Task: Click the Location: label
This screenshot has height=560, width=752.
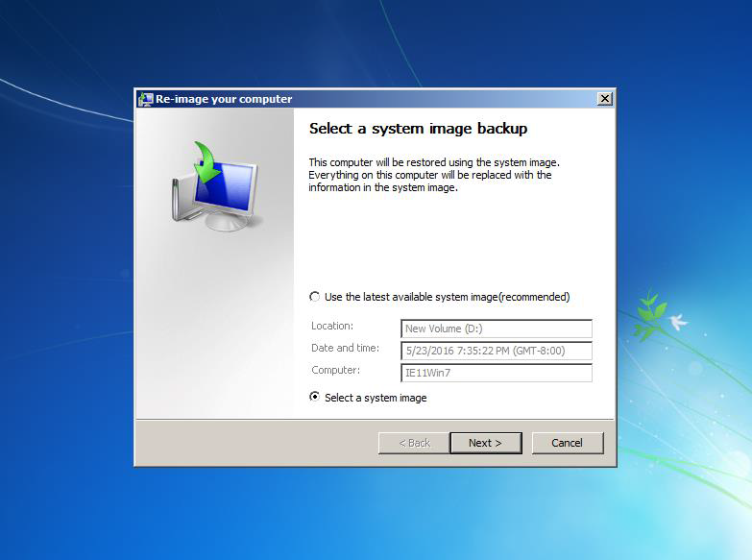Action: pyautogui.click(x=332, y=326)
